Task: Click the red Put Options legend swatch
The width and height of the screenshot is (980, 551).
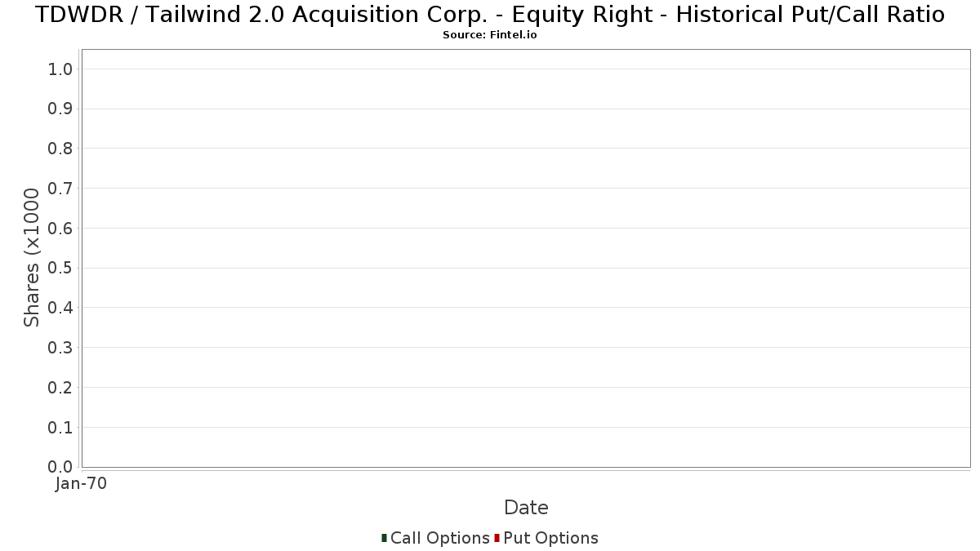Action: click(497, 538)
